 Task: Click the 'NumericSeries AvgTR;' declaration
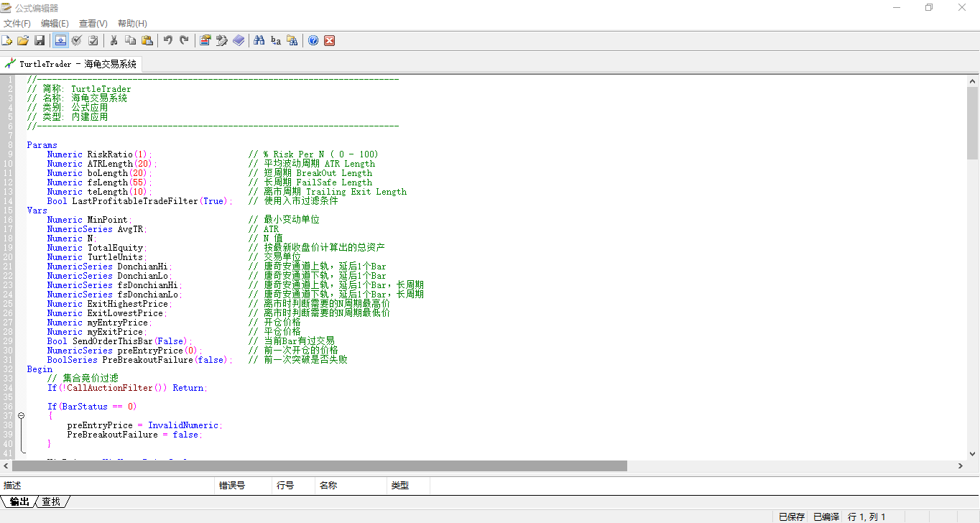98,229
